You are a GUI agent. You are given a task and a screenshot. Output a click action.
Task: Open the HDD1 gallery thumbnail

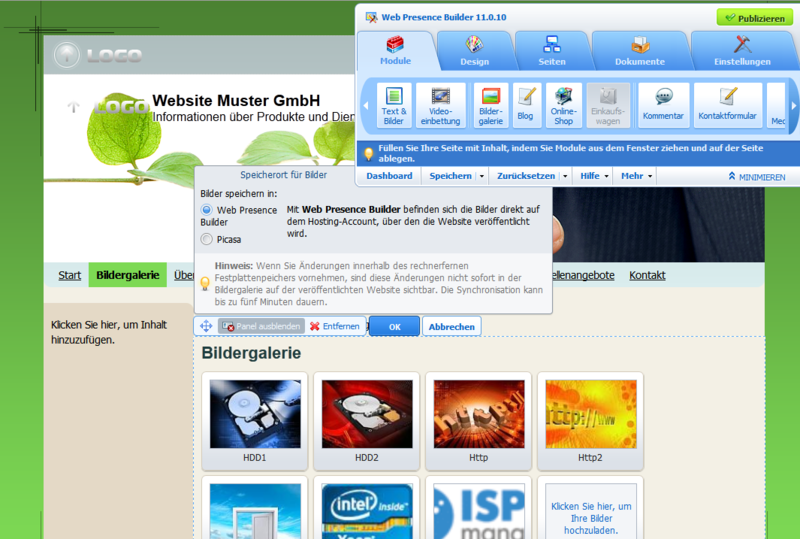point(255,414)
